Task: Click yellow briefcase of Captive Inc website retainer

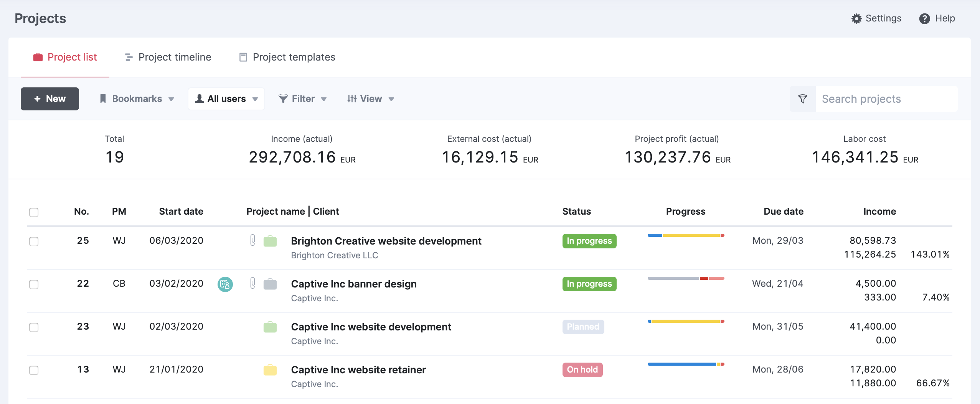Action: coord(270,370)
